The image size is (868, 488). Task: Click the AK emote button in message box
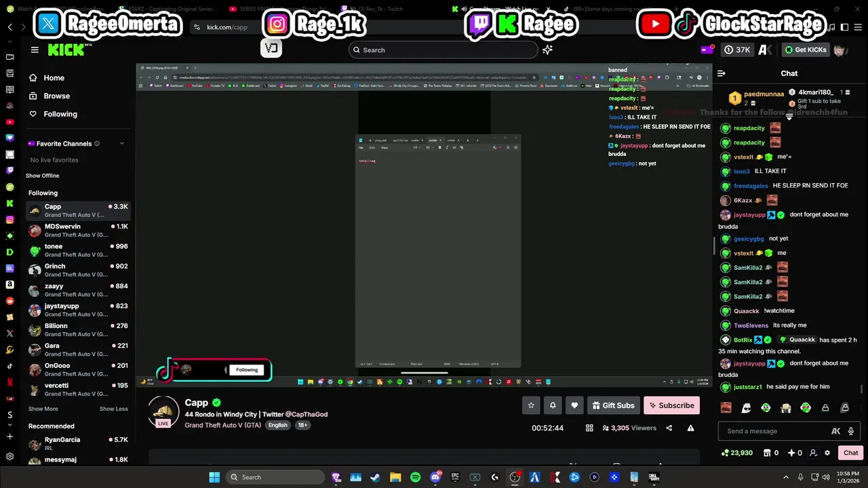pos(836,431)
